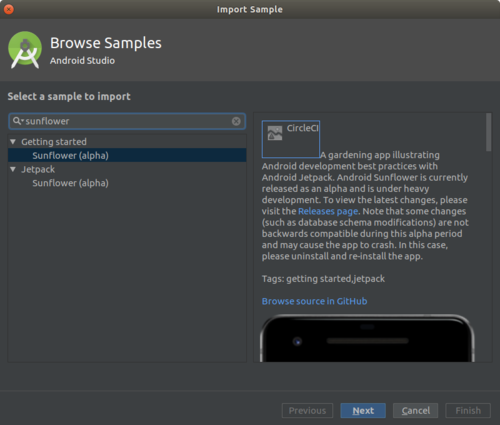Click the Previous button
Viewport: 500px width, 425px height.
tap(307, 411)
